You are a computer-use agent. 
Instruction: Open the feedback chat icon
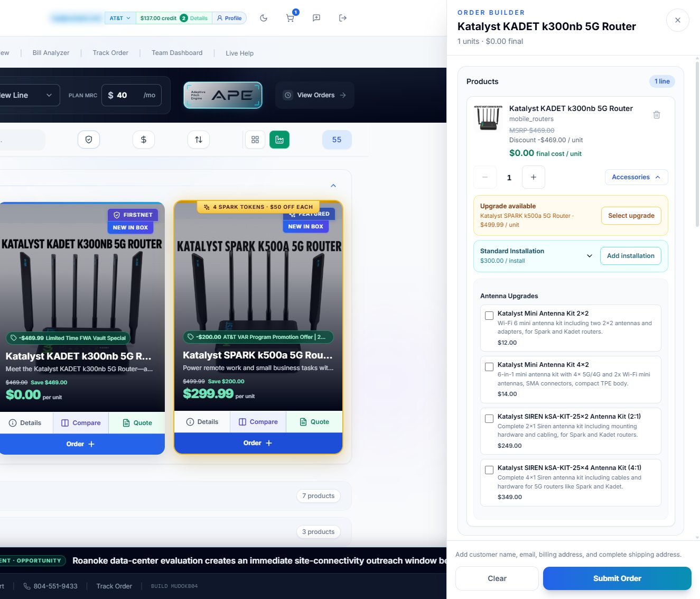tap(316, 18)
